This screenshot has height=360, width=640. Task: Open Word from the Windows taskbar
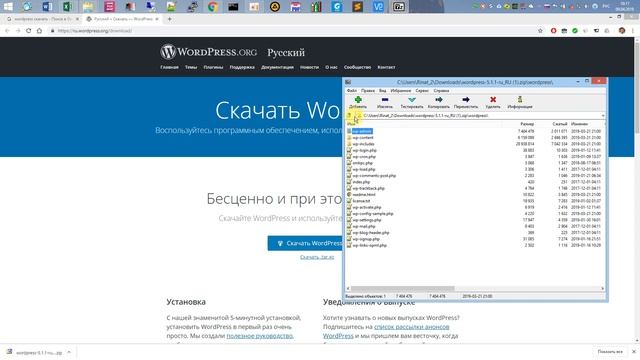point(47,6)
